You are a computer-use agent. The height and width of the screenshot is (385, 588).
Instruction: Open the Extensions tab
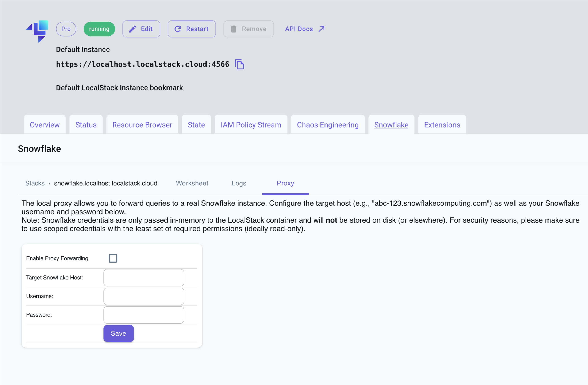click(x=442, y=125)
